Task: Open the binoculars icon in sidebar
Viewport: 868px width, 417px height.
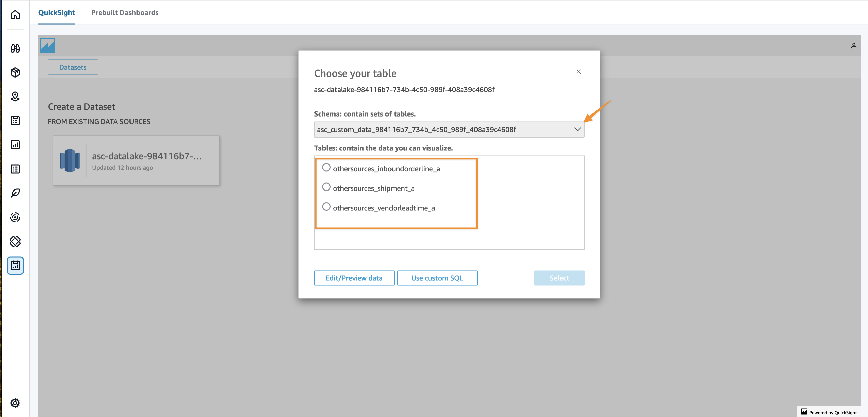Action: click(x=15, y=48)
